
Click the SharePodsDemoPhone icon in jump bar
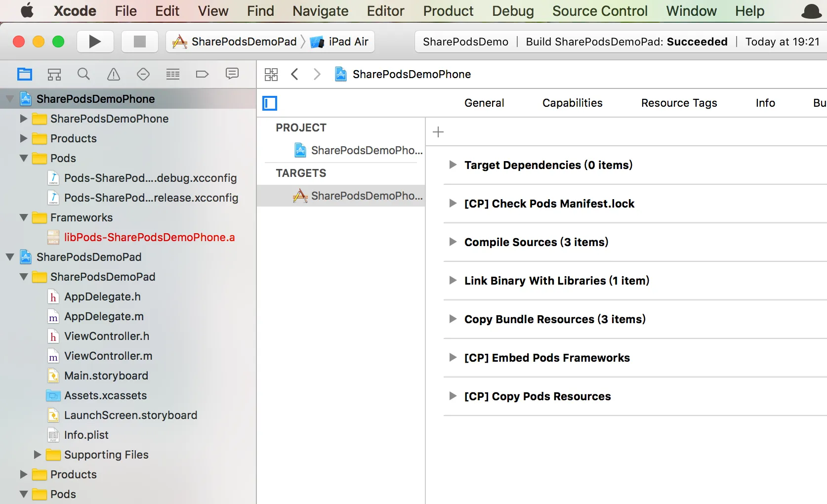[341, 74]
